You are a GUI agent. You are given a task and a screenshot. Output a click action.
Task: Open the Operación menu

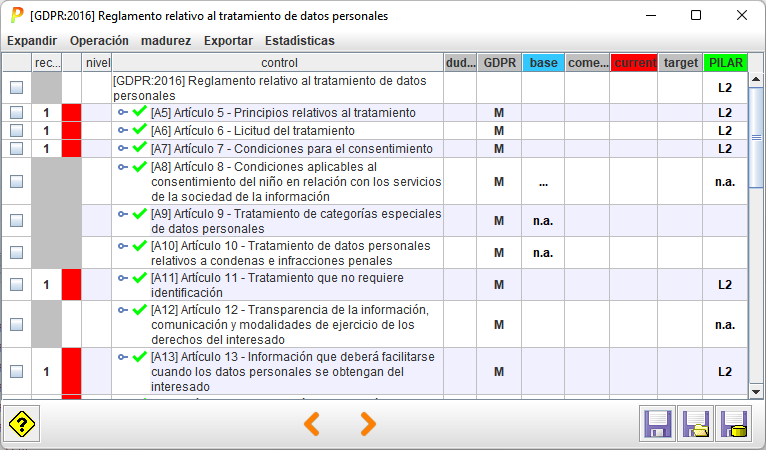pos(99,41)
